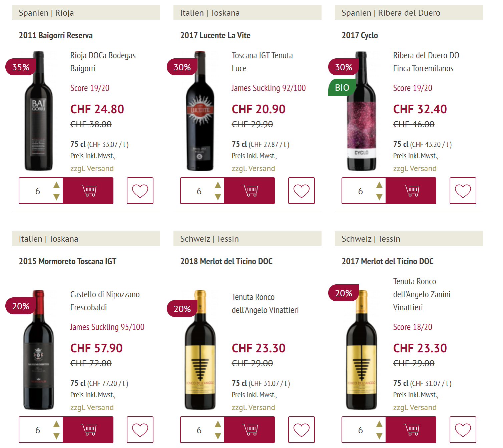Click the quantity field for 2017 Merlot
The image size is (503, 448).
pyautogui.click(x=361, y=430)
